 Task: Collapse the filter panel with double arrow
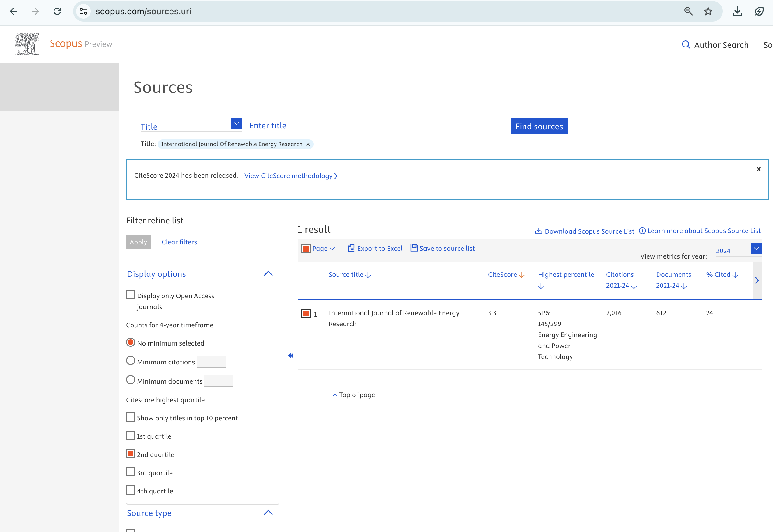click(x=290, y=356)
